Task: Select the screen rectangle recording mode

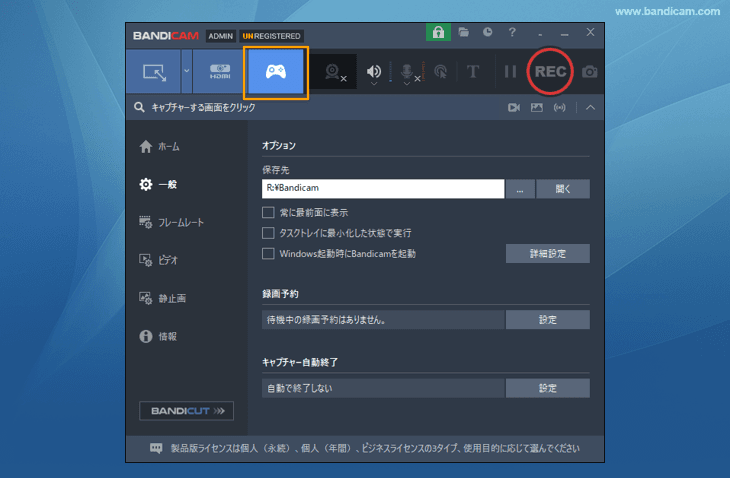Action: pos(154,72)
